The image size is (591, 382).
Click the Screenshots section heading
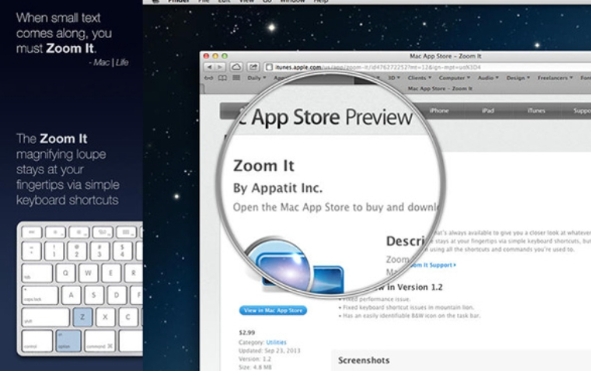coord(364,361)
